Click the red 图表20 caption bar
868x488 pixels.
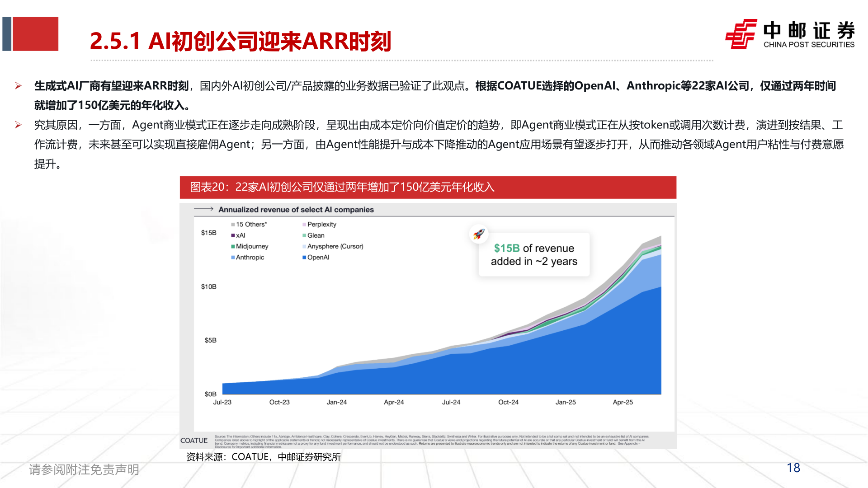428,188
